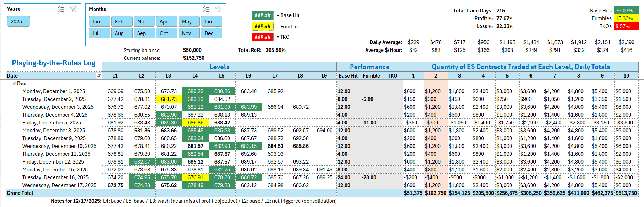The height and width of the screenshot is (207, 644).
Task: Click the red TKO legend swatch
Action: point(262,37)
